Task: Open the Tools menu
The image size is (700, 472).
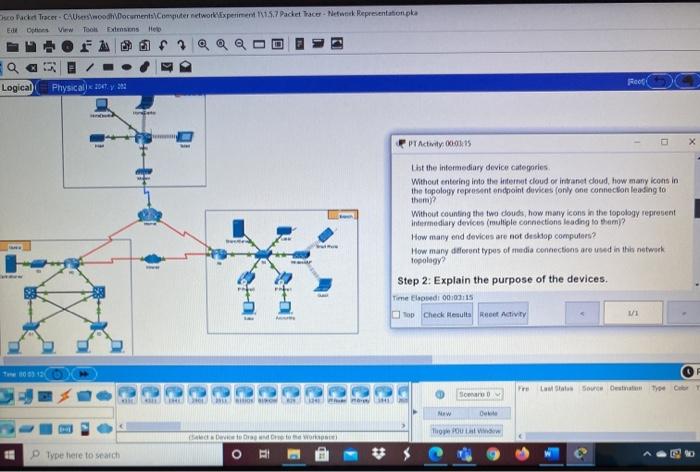Action: click(x=90, y=29)
